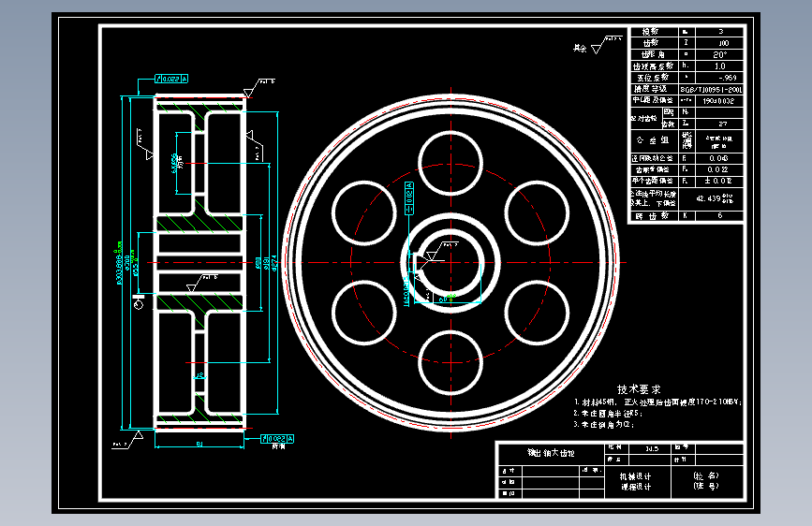Screen dimensions: 812x526
Task: Select the 1.0 value in parameter table
Action: tap(720, 66)
